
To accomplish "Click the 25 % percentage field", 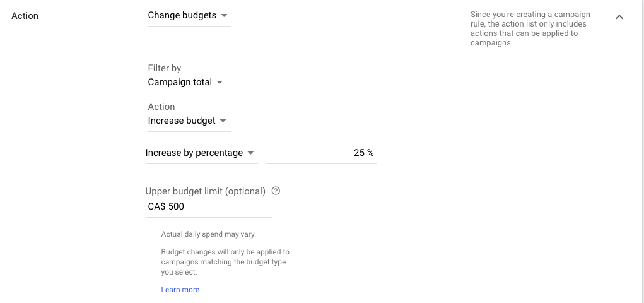I will tap(321, 153).
